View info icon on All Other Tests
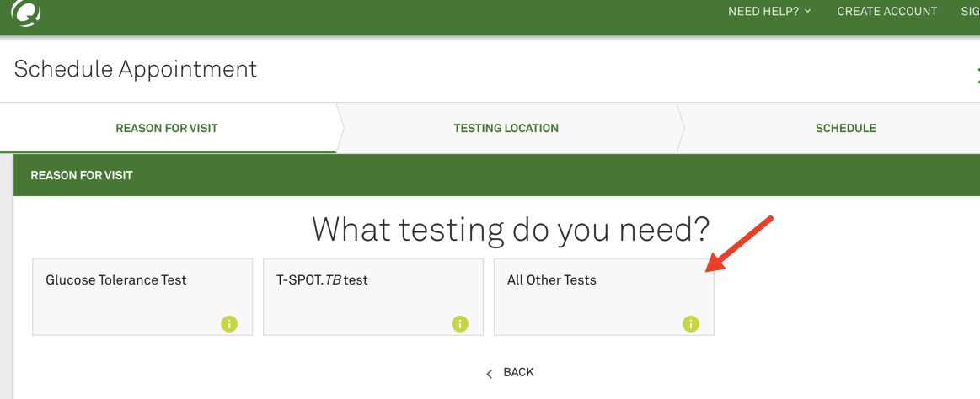Screen dimensions: 980x399 (x=691, y=324)
